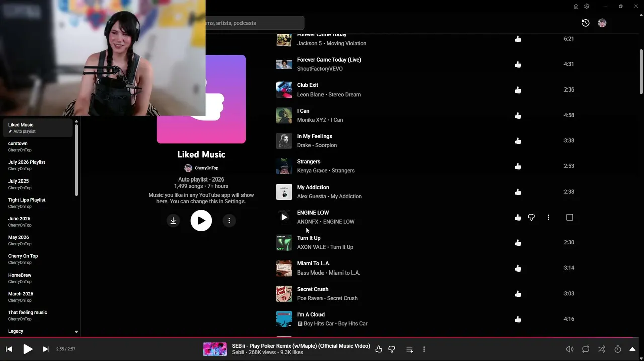Unlike the Secret Crush track
644x362 pixels.
click(518, 294)
